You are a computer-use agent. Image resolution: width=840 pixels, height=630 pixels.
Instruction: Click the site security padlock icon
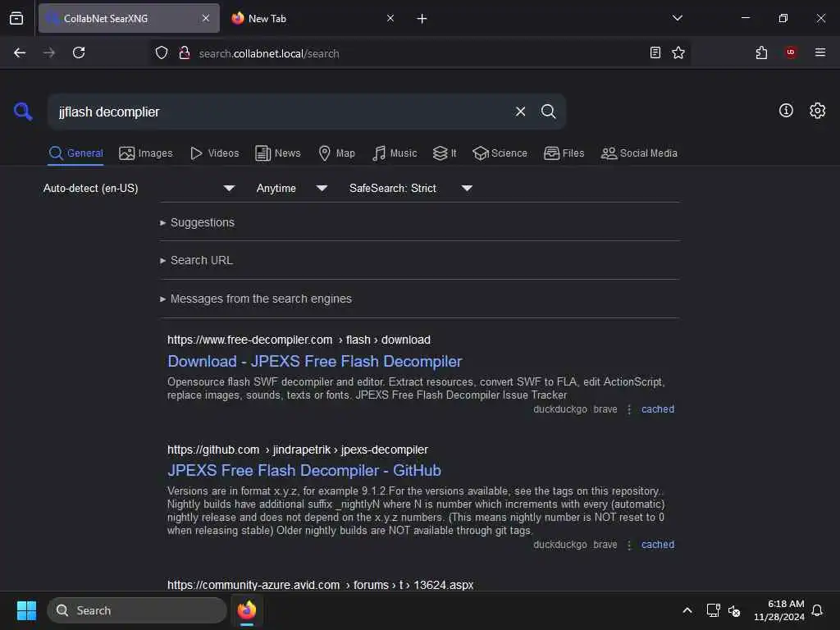[x=185, y=52]
